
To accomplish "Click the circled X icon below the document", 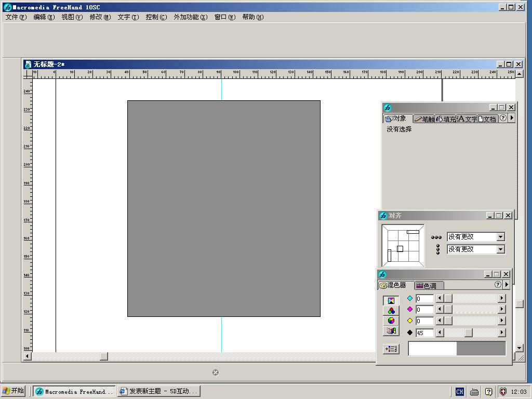I will (216, 373).
